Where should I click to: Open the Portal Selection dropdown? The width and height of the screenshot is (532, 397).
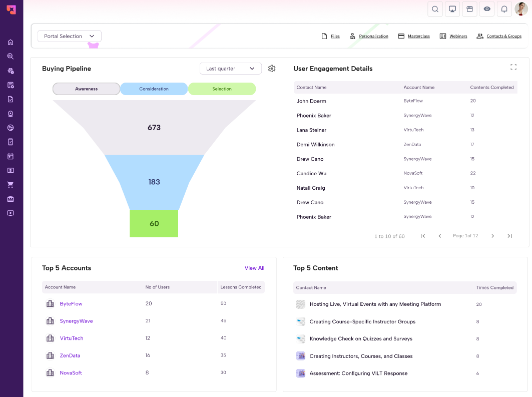click(x=69, y=36)
